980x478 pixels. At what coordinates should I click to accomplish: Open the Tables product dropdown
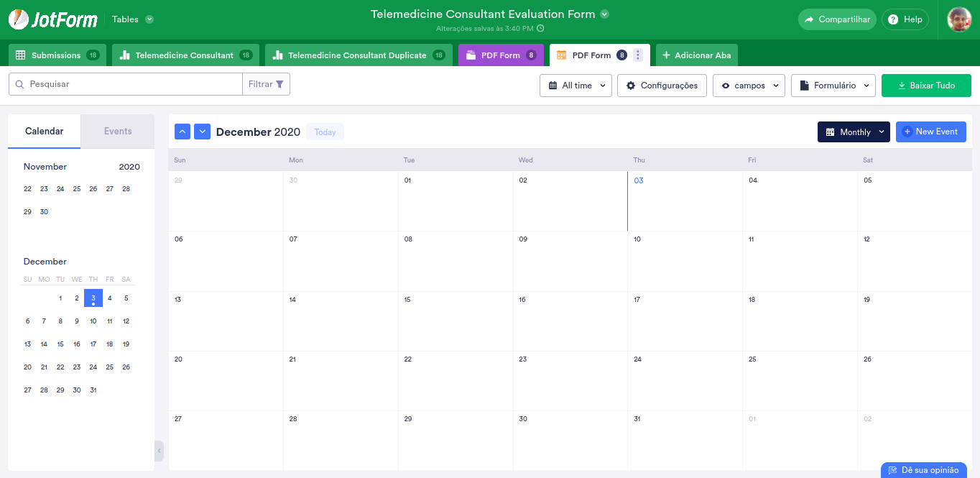pyautogui.click(x=133, y=19)
